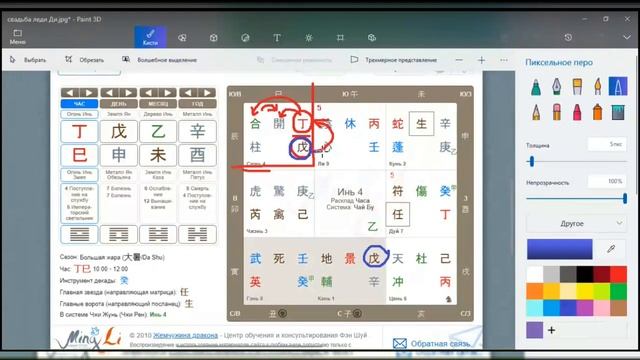Viewport: 640px width, 360px height.
Task: Select the Marker brush
Action: 536,87
